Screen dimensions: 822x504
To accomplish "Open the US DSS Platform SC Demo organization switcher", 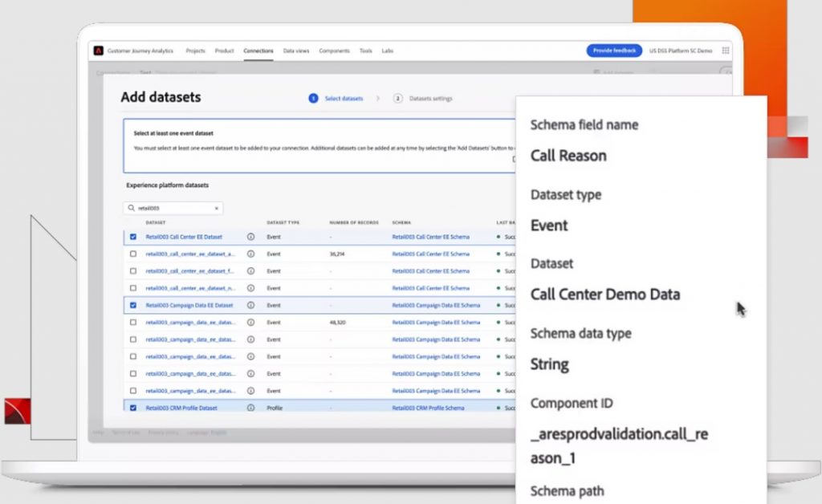I will [681, 51].
